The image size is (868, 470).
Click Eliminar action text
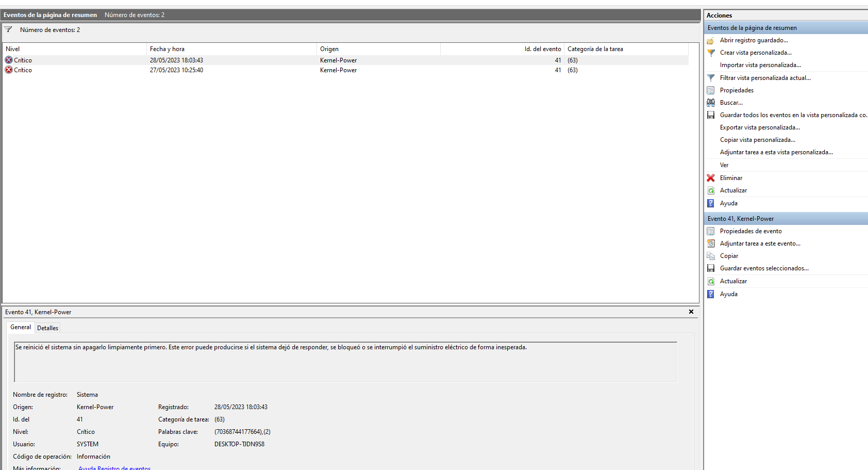click(731, 178)
